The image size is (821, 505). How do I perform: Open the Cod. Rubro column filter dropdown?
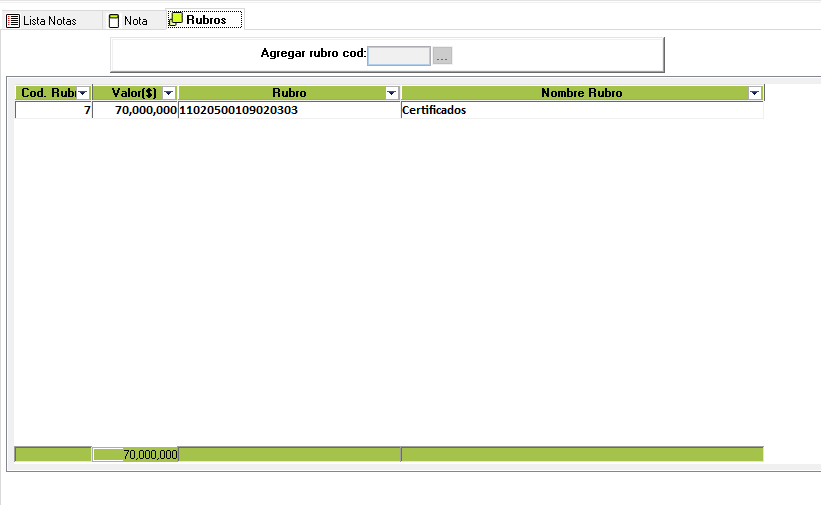[83, 93]
